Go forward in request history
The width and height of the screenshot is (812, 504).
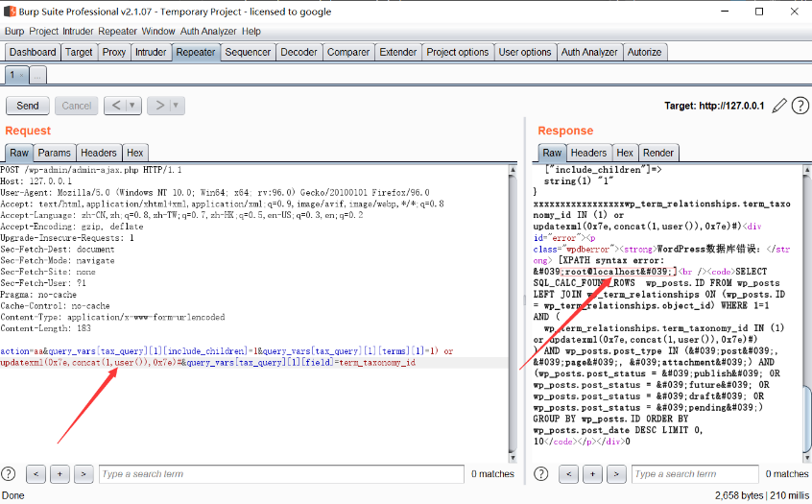pos(159,106)
